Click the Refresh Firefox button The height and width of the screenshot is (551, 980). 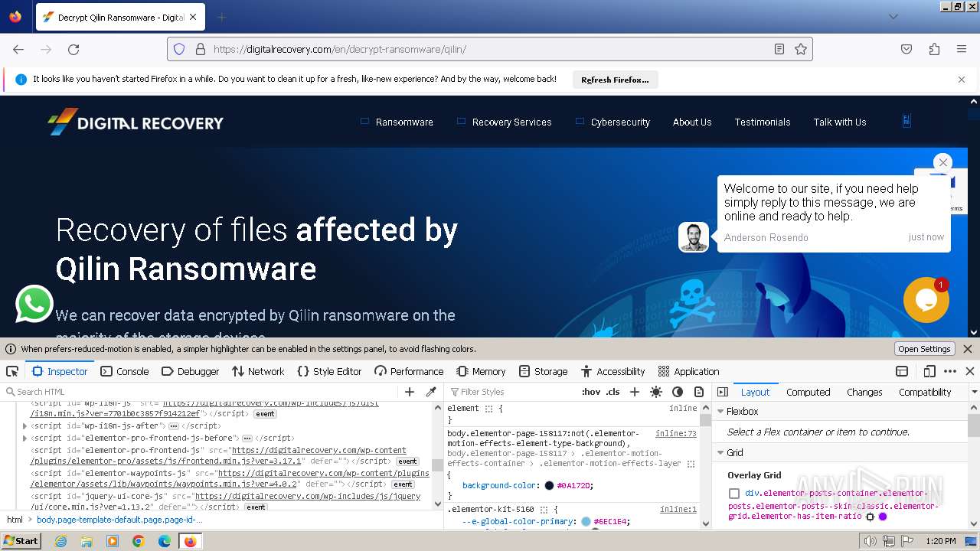tap(615, 80)
